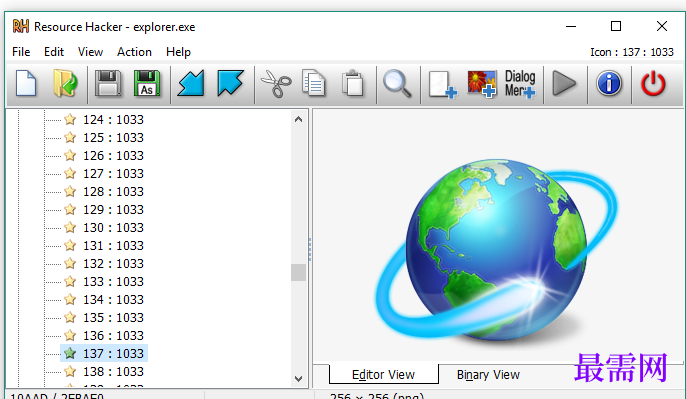
Task: Save with the grey floppy disk icon
Action: tap(108, 83)
